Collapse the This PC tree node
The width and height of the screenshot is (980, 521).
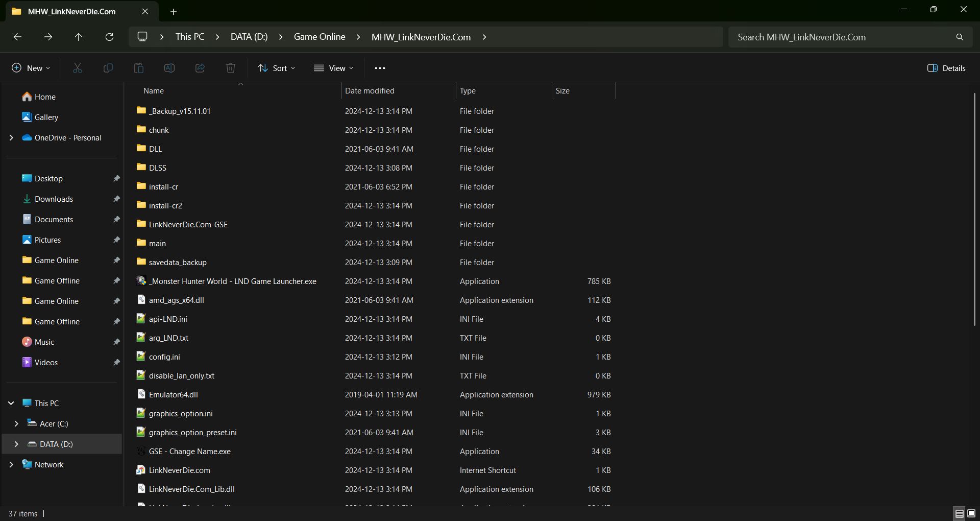coord(11,404)
